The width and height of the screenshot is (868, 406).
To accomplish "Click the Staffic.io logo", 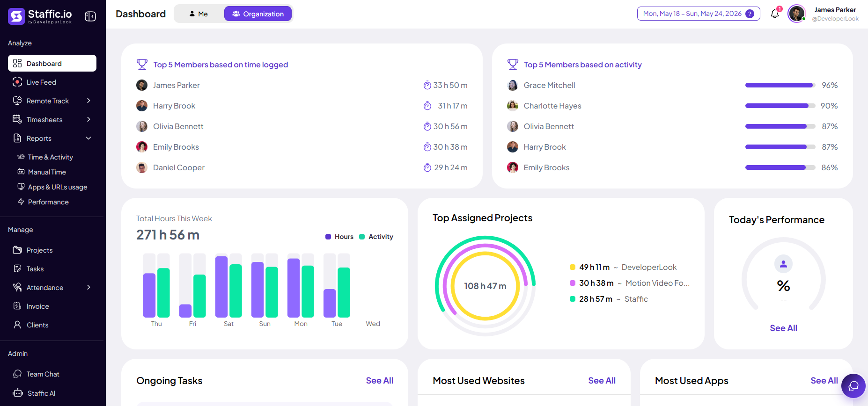I will (x=40, y=16).
